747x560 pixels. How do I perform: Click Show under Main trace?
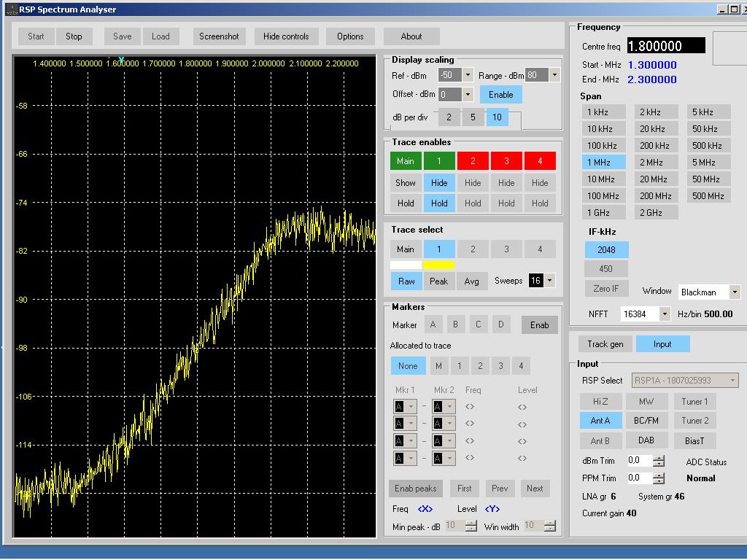coord(406,183)
